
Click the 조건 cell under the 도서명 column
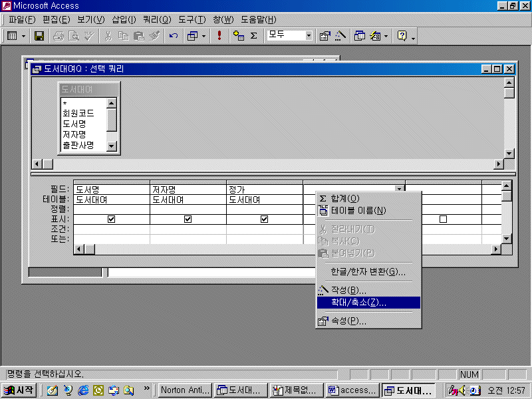pyautogui.click(x=112, y=229)
